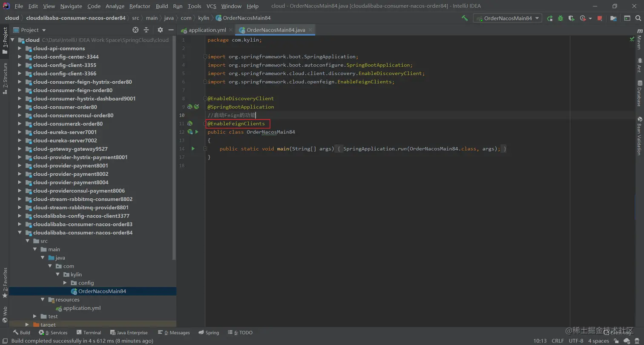Click the run gutter icon on line 12
644x345 pixels.
click(x=197, y=132)
